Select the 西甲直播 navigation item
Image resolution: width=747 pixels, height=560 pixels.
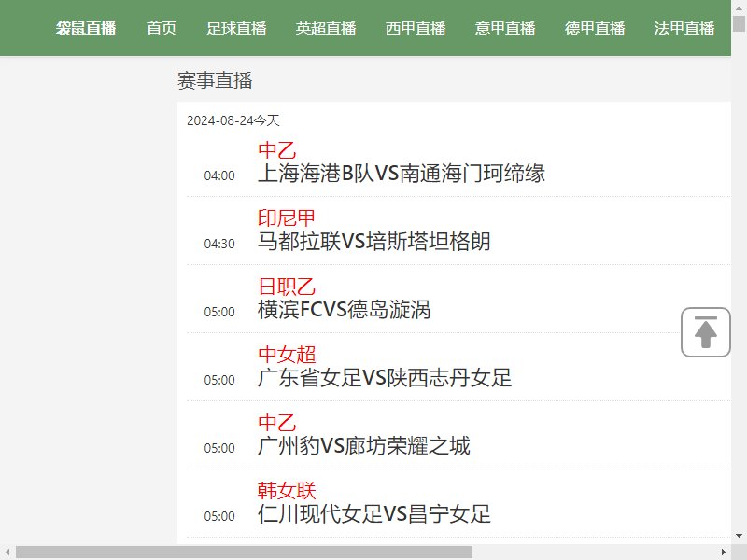coord(416,28)
